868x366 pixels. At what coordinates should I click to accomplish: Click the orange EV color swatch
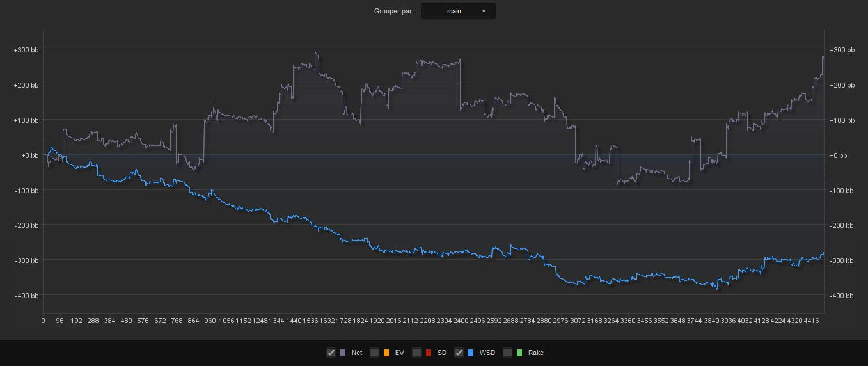pyautogui.click(x=386, y=353)
